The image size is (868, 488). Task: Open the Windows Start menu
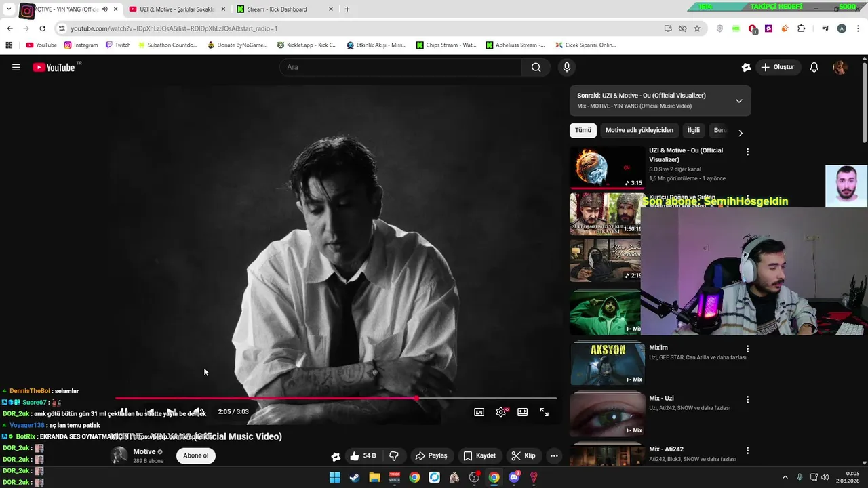click(x=334, y=477)
